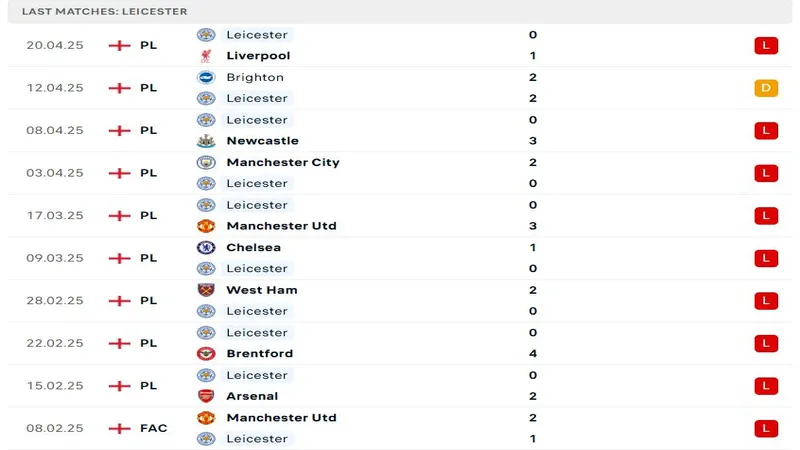
Task: Click the L badge on the FAC match
Action: (766, 428)
